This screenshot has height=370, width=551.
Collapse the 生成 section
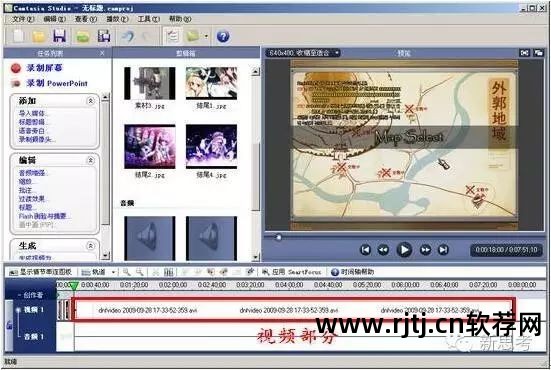tap(90, 246)
